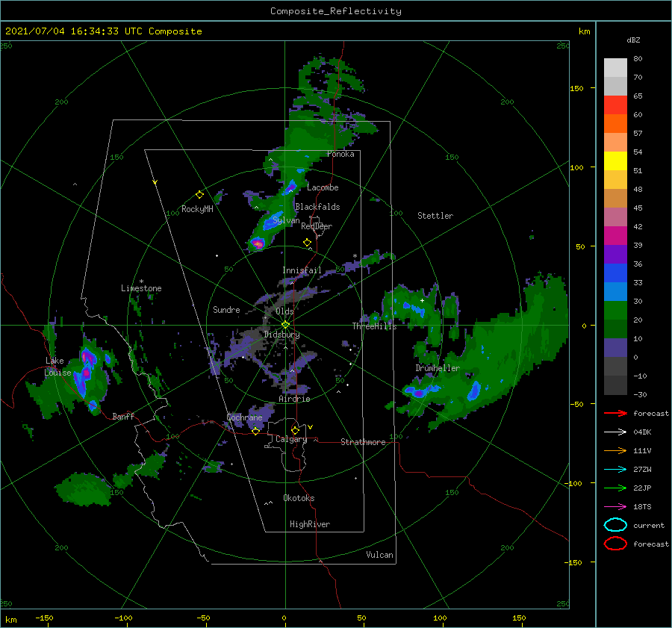This screenshot has height=628, width=672.
Task: Click the Ponoka city label
Action: [x=340, y=154]
